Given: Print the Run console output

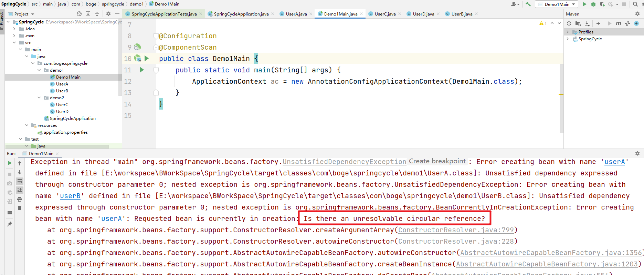Looking at the screenshot, I should click(x=20, y=199).
